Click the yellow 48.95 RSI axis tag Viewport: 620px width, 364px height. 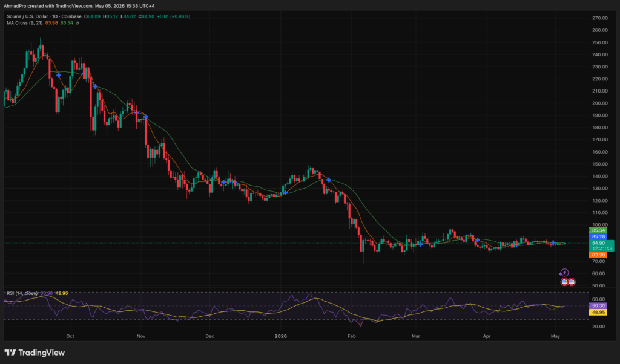tap(598, 312)
